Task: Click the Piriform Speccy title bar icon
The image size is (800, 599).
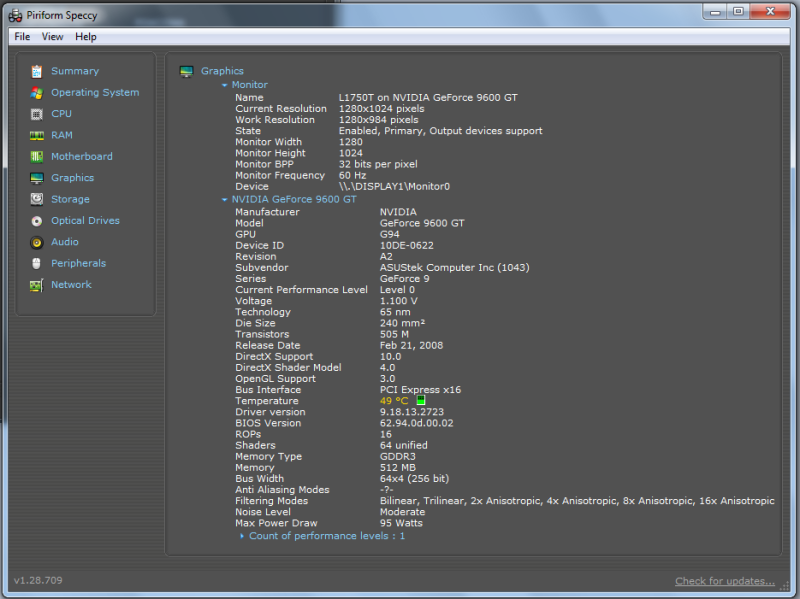Action: [15, 16]
